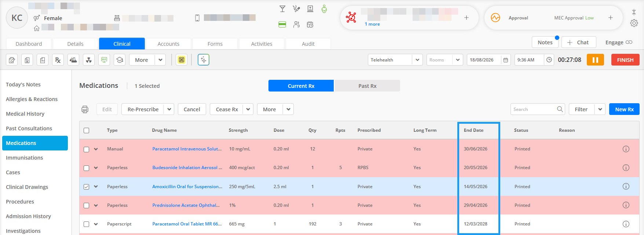Click the KC patient avatar

coord(17,18)
